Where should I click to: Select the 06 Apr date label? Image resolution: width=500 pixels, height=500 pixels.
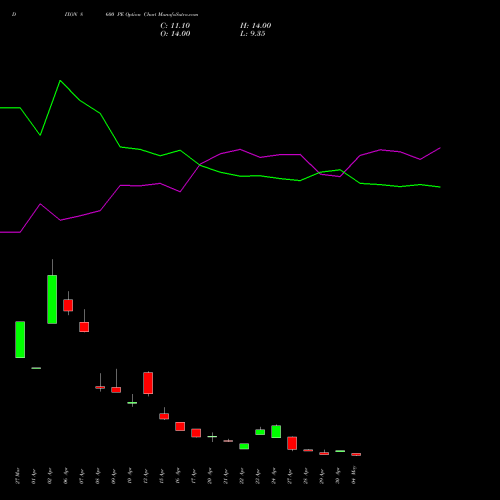tap(66, 476)
